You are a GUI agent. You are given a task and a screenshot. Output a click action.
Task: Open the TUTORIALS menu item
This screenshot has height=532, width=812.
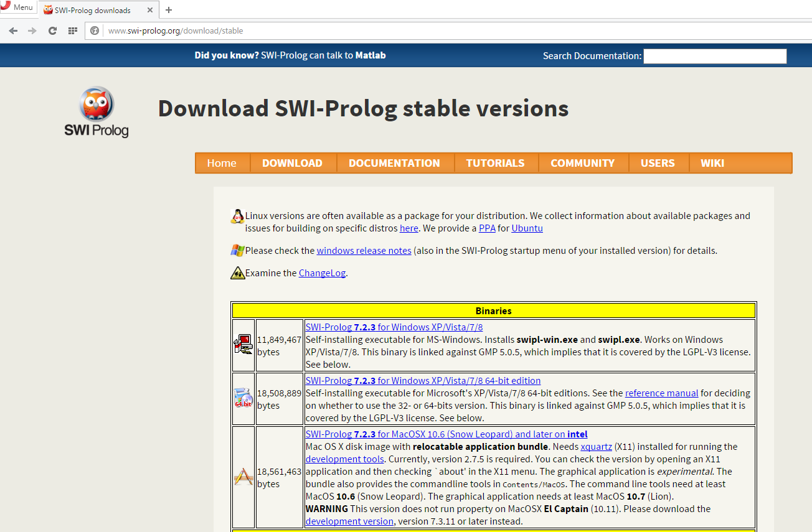(x=495, y=163)
